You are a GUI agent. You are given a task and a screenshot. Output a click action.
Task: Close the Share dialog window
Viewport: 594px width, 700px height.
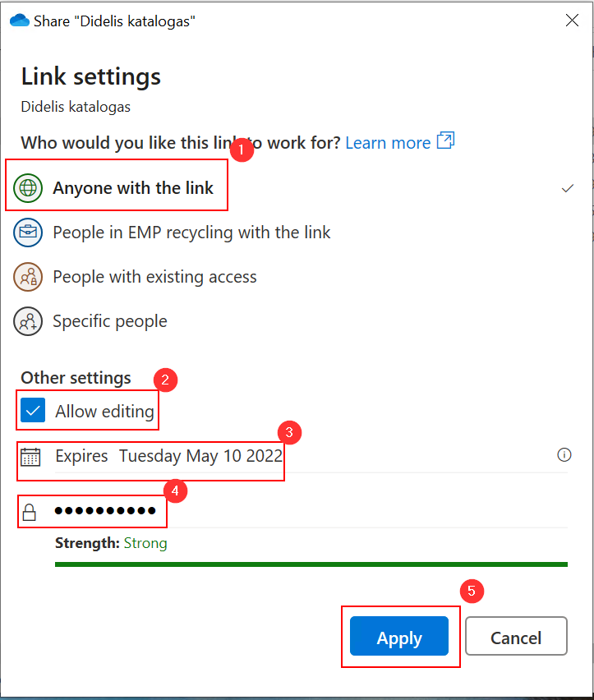click(x=572, y=21)
